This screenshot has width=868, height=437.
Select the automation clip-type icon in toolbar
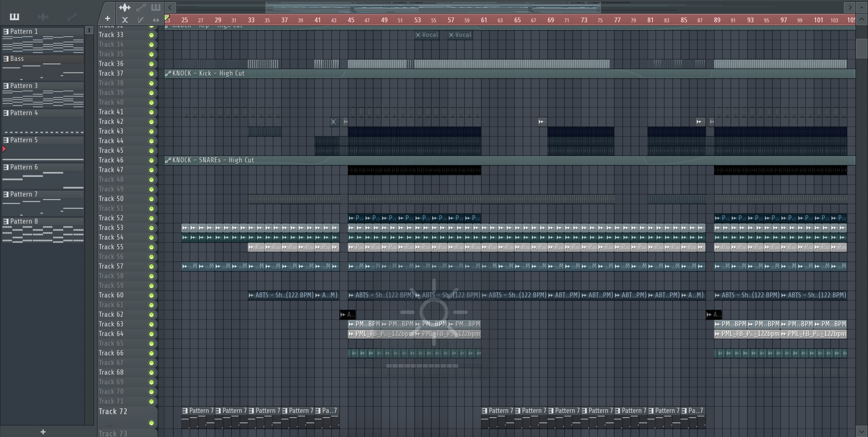coord(141,7)
